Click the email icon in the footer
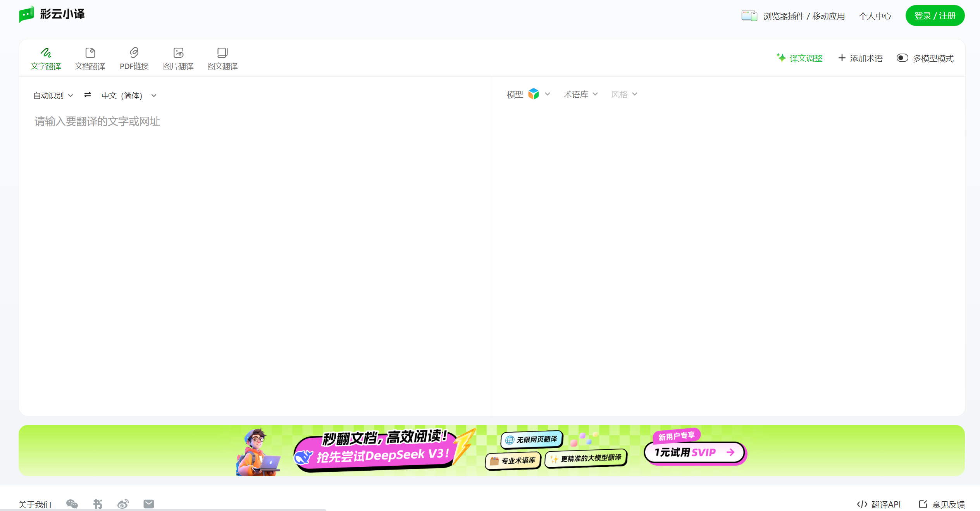This screenshot has height=511, width=980. tap(148, 504)
